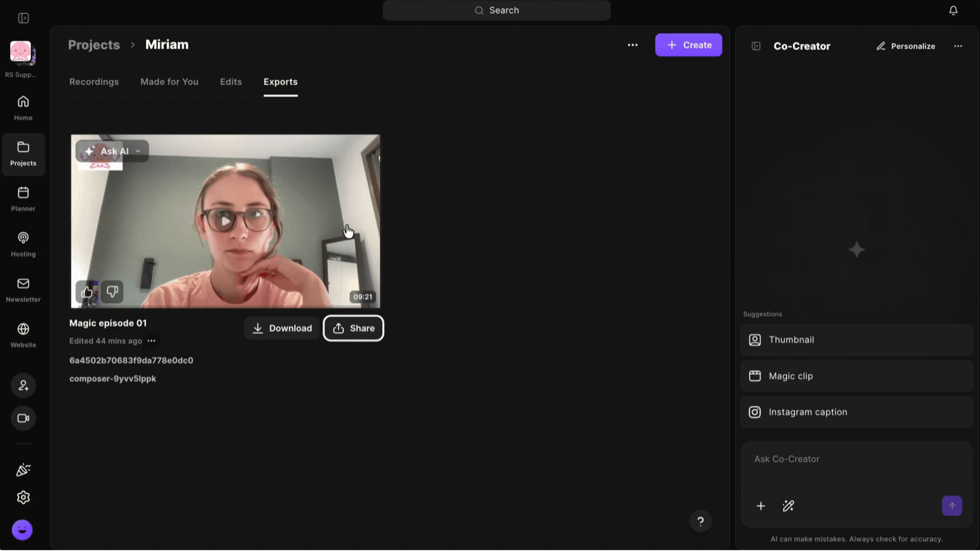The height and width of the screenshot is (551, 980).
Task: Switch to the Edits tab
Action: pyautogui.click(x=231, y=82)
